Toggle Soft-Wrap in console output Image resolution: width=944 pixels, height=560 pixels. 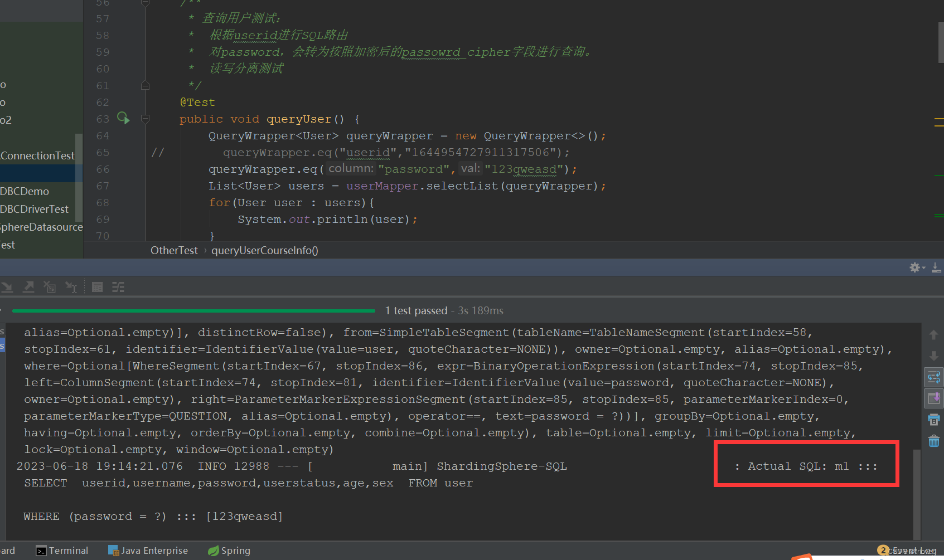(x=934, y=377)
